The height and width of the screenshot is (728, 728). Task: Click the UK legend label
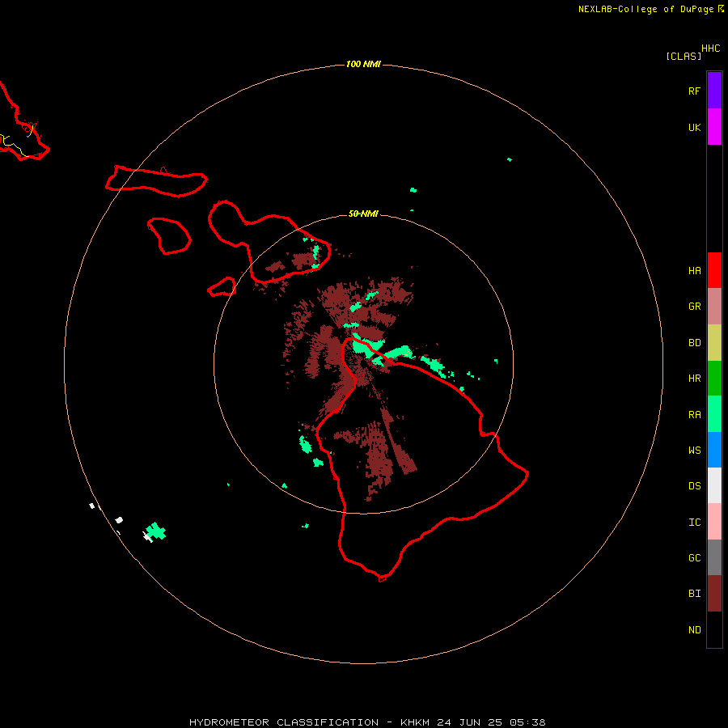tap(694, 127)
